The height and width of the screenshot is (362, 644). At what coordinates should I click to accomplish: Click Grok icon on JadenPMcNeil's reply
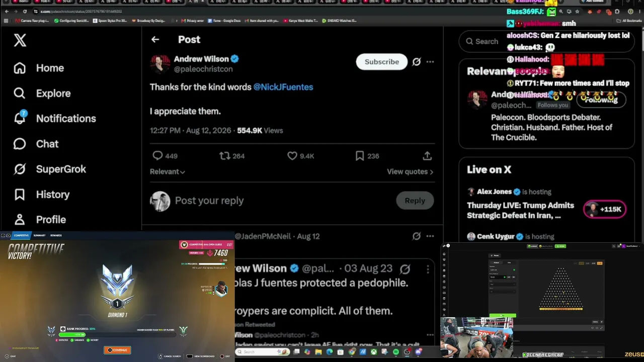[417, 236]
